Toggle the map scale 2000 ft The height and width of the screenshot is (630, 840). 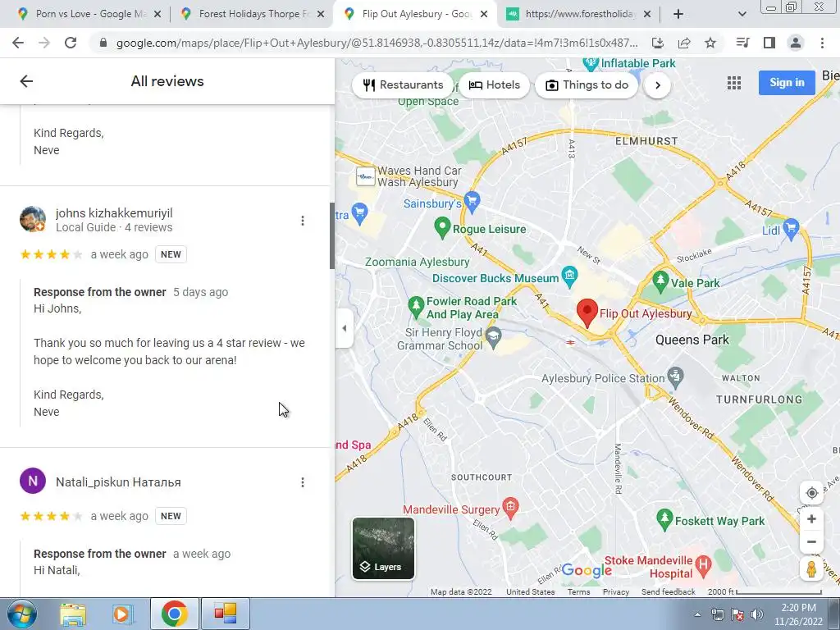coord(765,592)
